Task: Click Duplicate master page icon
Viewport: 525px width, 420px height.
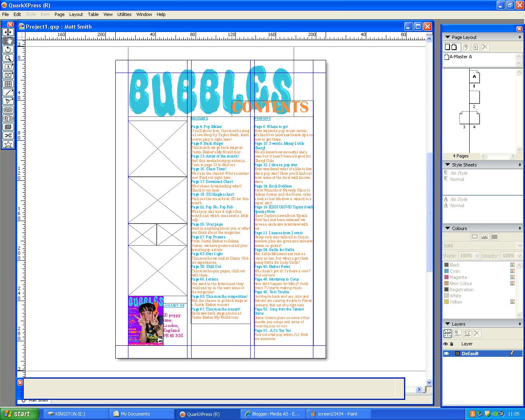Action: [466, 47]
